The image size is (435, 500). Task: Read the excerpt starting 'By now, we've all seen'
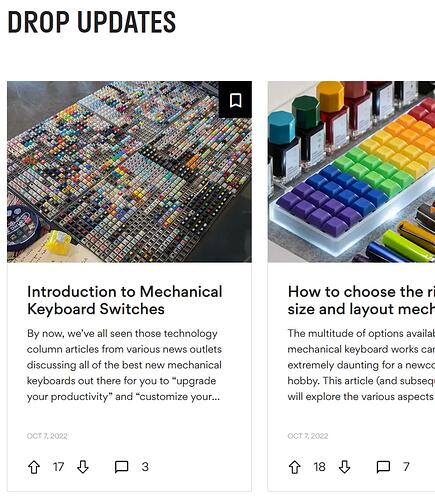pos(124,365)
